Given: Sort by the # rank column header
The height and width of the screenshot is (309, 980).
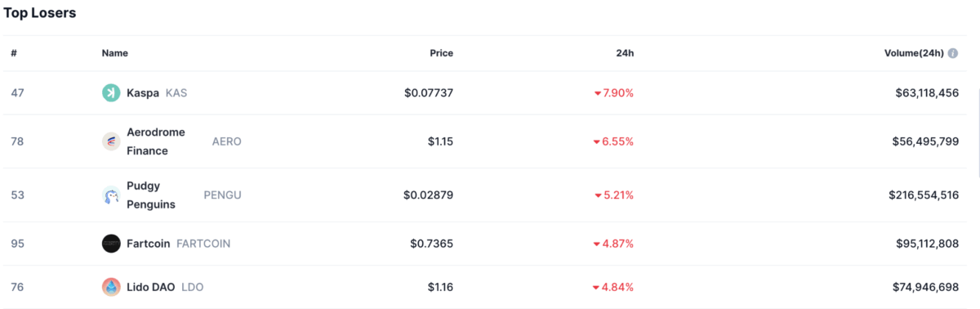Looking at the screenshot, I should pos(14,53).
